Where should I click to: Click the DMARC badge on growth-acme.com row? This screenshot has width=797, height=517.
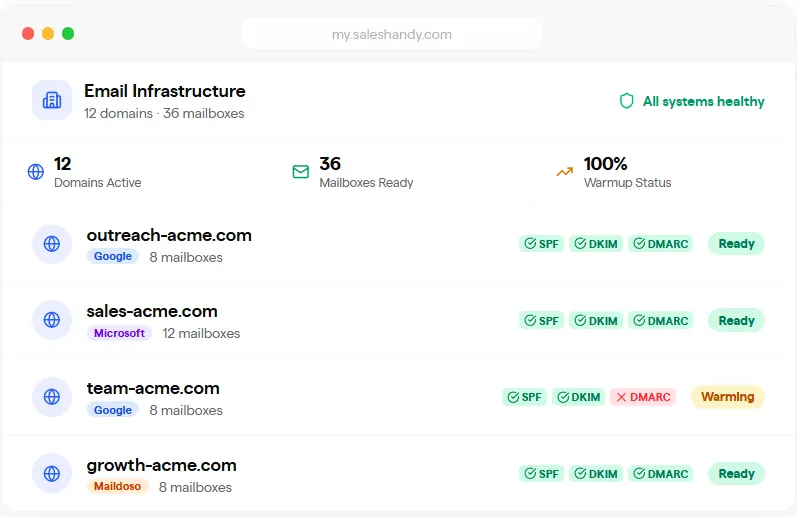[x=661, y=474]
